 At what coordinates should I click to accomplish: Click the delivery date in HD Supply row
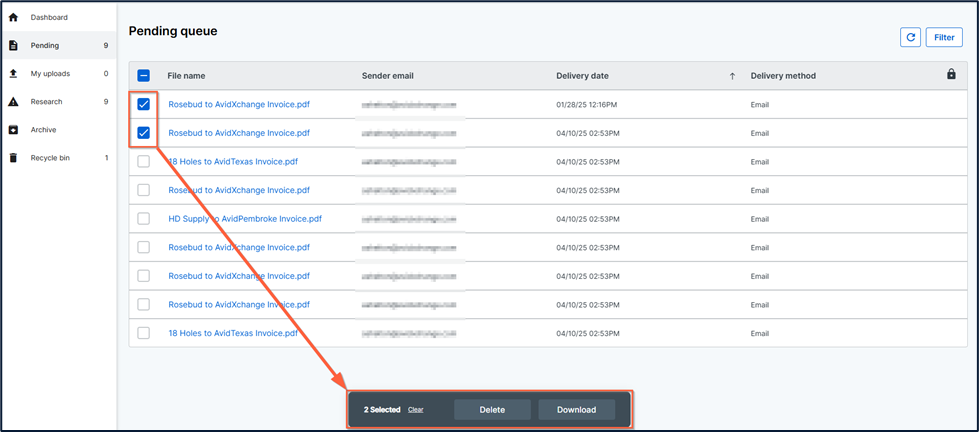588,219
